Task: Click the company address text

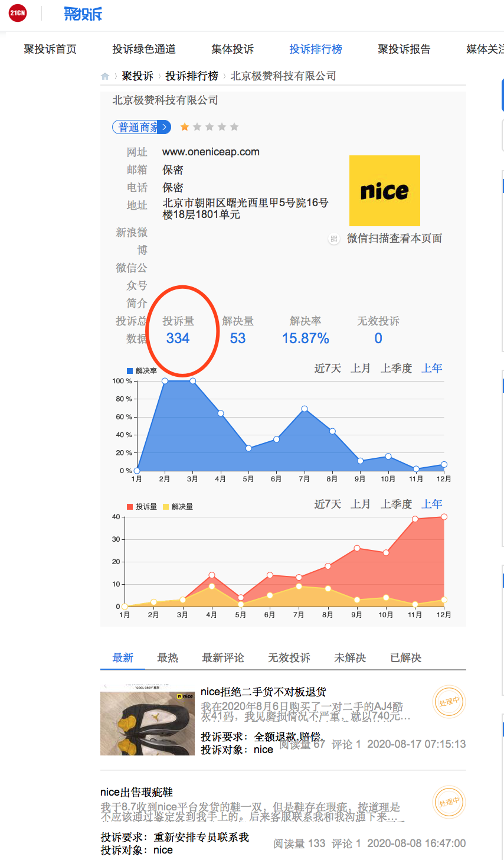Action: coord(246,209)
